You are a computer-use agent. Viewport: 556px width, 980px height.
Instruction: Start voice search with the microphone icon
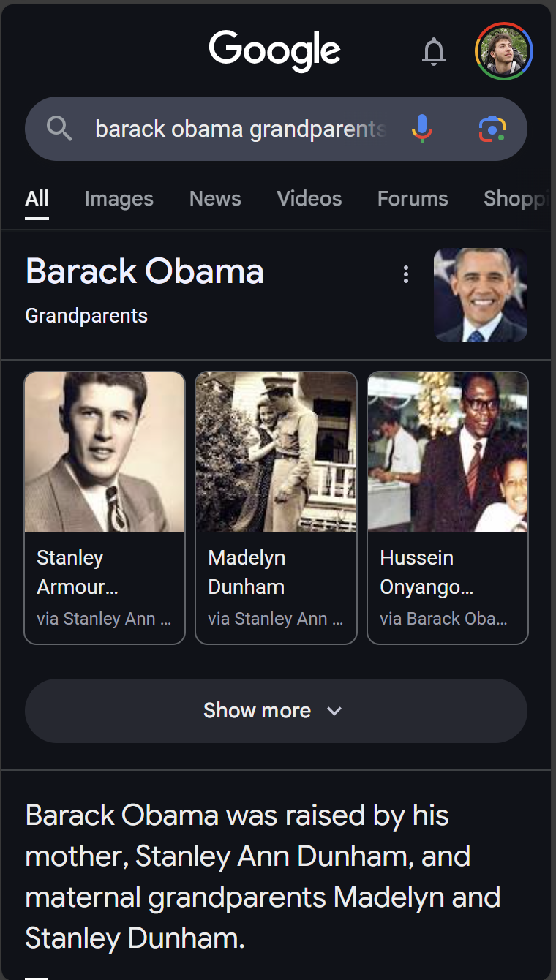point(421,129)
